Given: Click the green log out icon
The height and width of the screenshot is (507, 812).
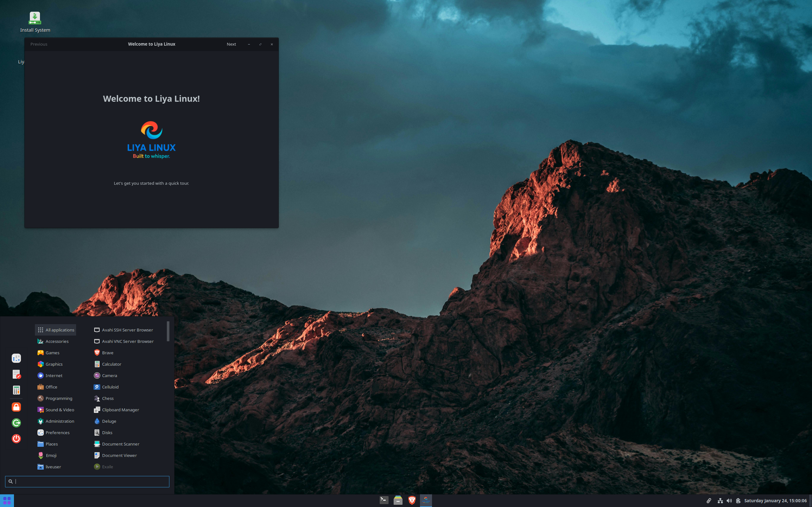Looking at the screenshot, I should [16, 422].
